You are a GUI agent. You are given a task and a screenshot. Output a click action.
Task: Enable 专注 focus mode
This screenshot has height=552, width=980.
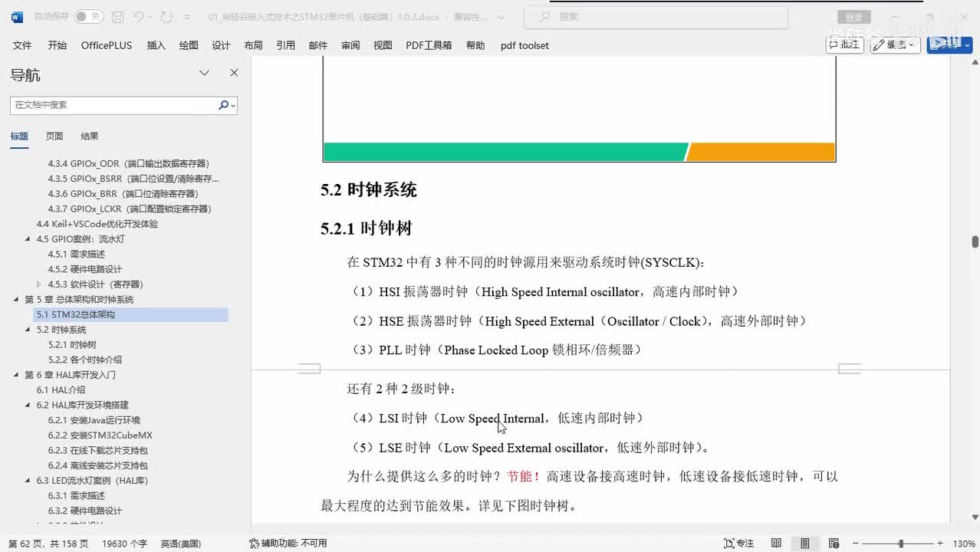[739, 544]
